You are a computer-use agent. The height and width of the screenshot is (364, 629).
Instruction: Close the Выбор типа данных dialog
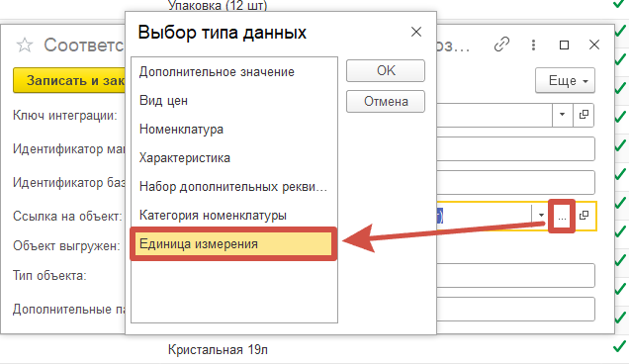point(416,32)
